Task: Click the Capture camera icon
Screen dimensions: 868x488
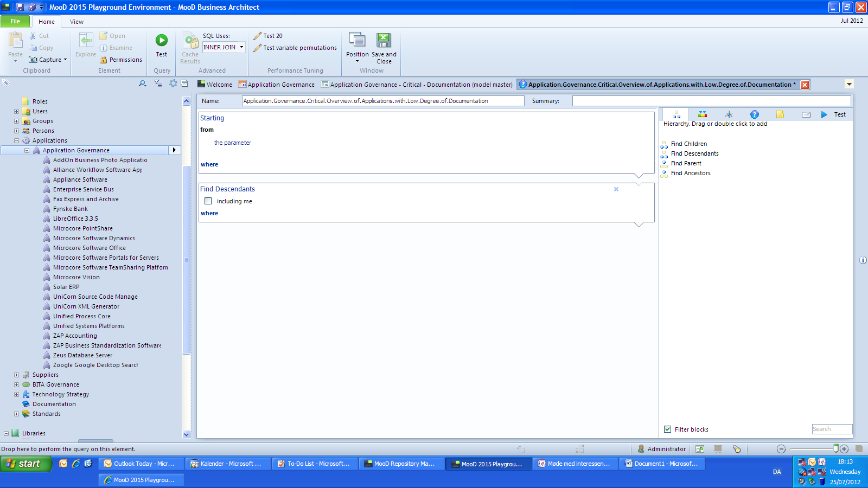Action: coord(33,60)
